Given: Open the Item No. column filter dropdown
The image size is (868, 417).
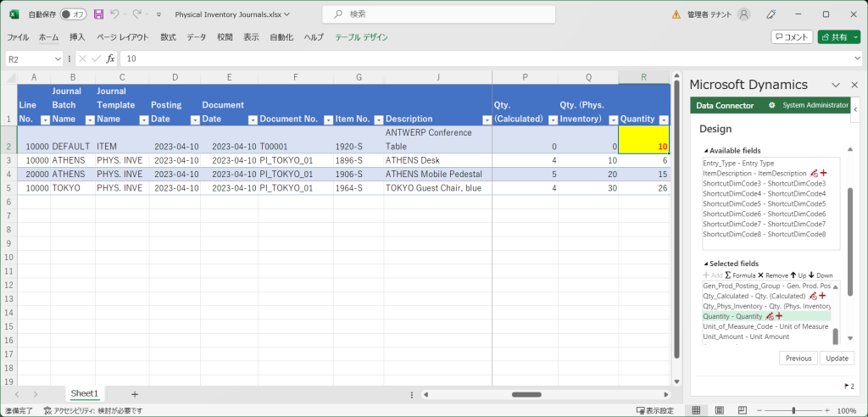Looking at the screenshot, I should pos(376,120).
